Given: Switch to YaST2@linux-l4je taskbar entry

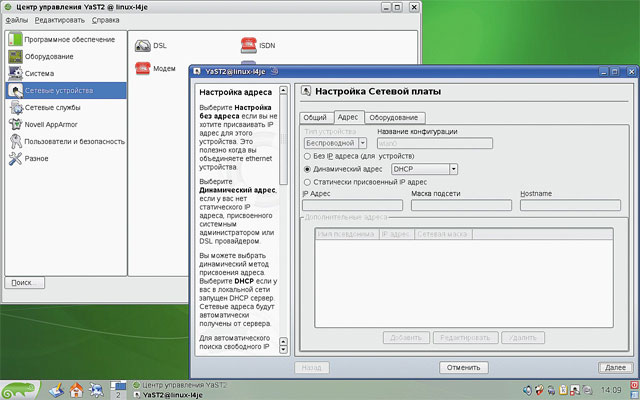Looking at the screenshot, I should point(168,395).
